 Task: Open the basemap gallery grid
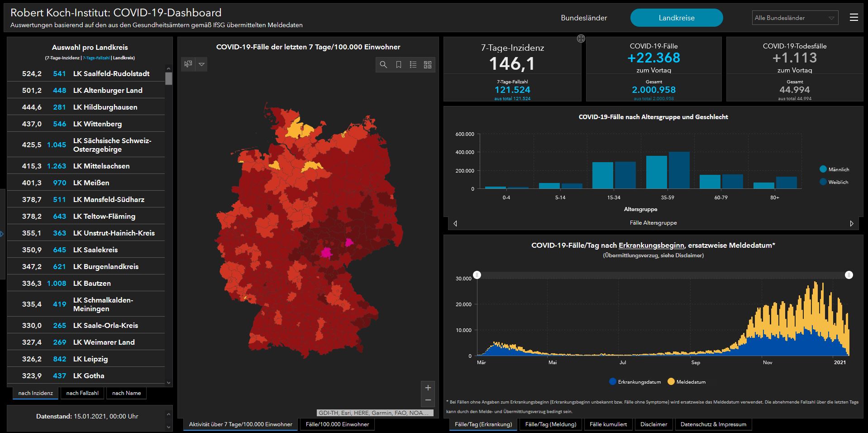click(428, 65)
